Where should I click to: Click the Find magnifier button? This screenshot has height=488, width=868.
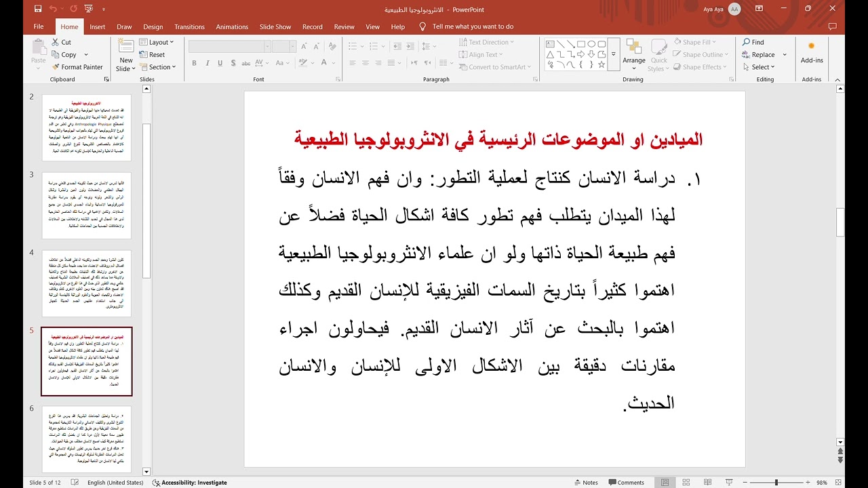[x=753, y=42]
